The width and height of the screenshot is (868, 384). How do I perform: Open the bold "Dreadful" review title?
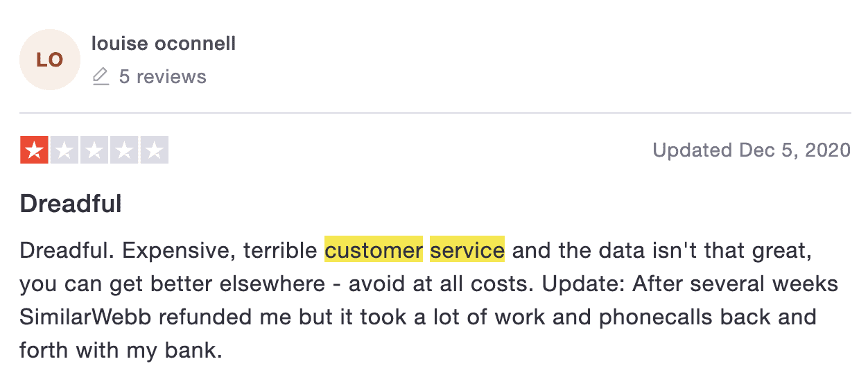pos(71,204)
